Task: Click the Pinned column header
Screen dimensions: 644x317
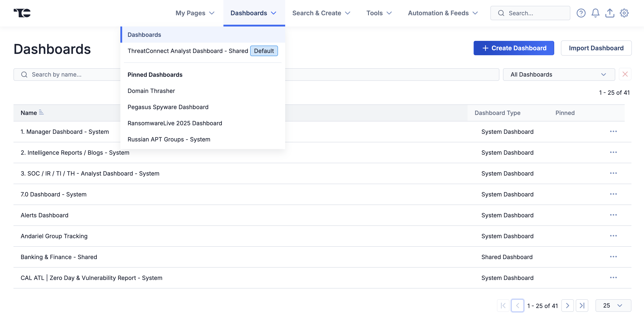Action: 565,113
